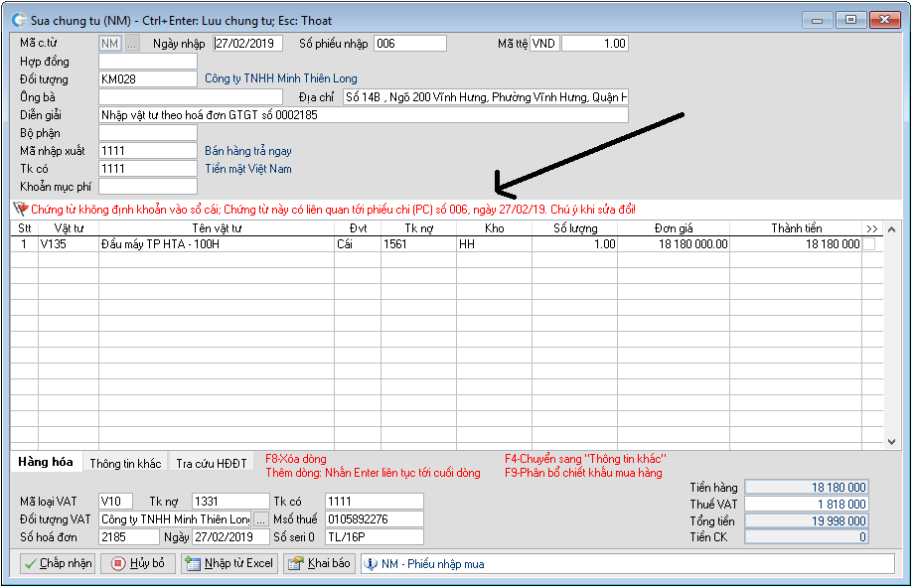
Task: Click the Đơn giá column header
Action: click(x=674, y=228)
